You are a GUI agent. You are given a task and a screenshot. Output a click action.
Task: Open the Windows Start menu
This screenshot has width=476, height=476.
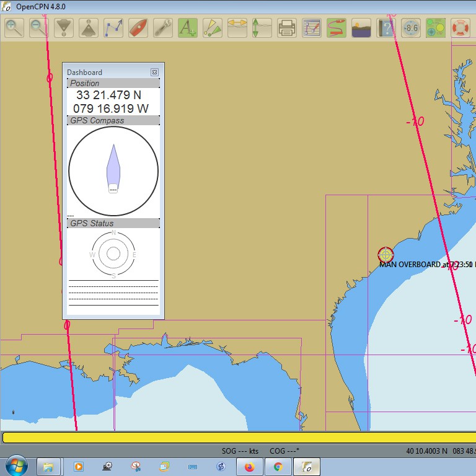[15, 466]
